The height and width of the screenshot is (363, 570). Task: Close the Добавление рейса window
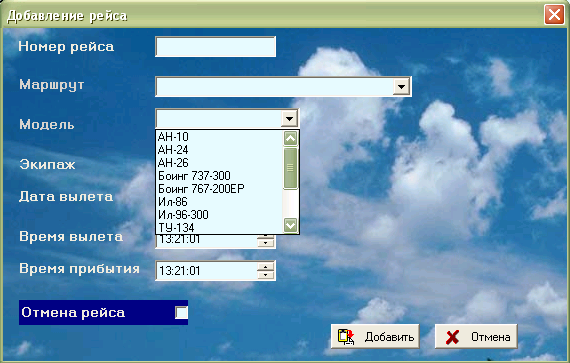pos(554,15)
